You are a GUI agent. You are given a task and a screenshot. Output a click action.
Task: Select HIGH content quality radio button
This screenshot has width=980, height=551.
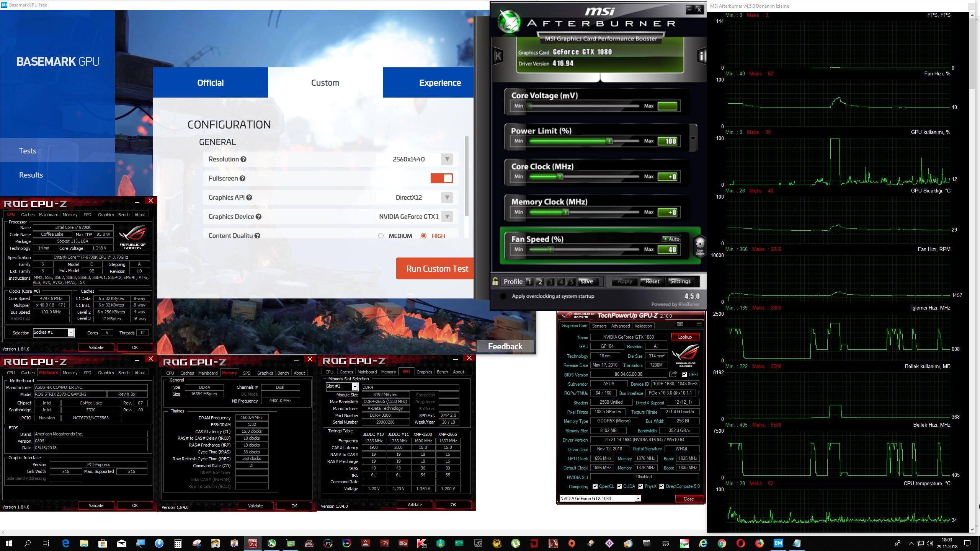tap(424, 236)
